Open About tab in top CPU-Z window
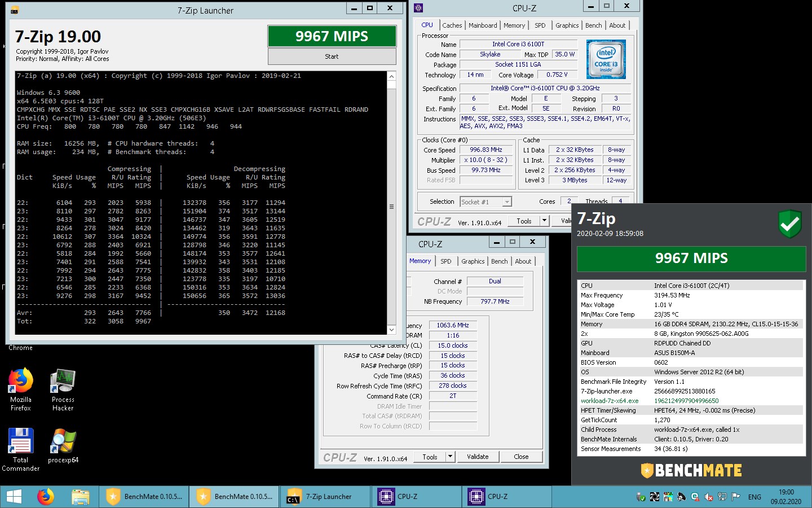The image size is (812, 508). click(x=617, y=25)
